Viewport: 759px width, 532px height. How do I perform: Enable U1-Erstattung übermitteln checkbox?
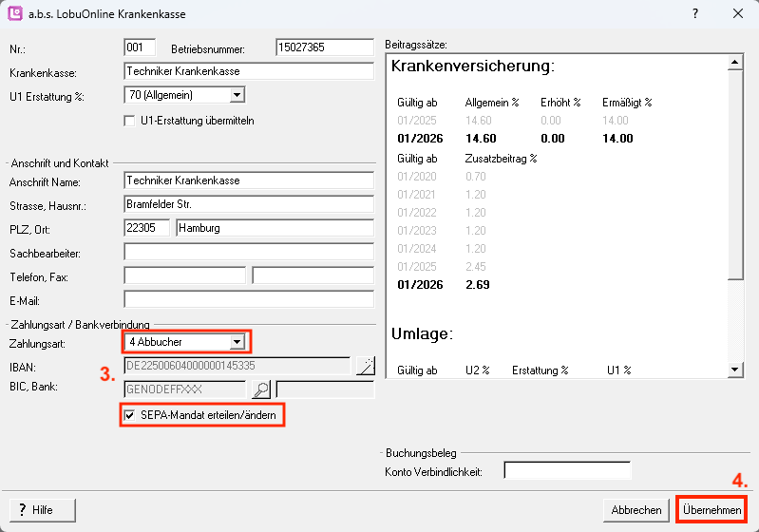click(x=131, y=121)
